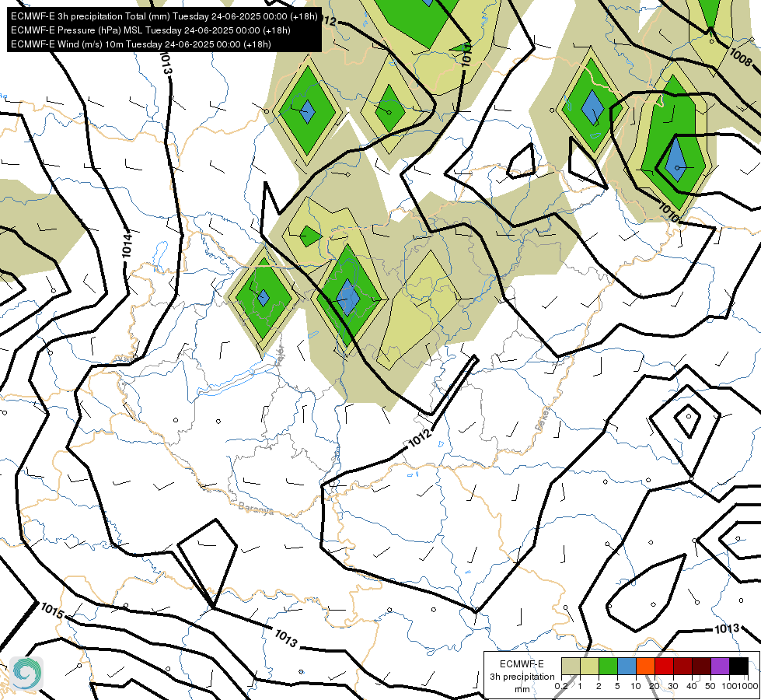The height and width of the screenshot is (700, 761).
Task: Click the ECMWF-E label in the legend
Action: (522, 664)
